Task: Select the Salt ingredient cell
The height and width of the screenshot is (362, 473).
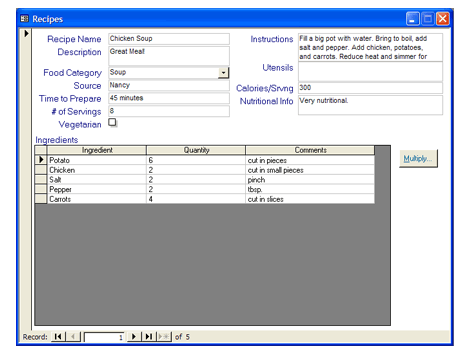Action: pyautogui.click(x=97, y=179)
